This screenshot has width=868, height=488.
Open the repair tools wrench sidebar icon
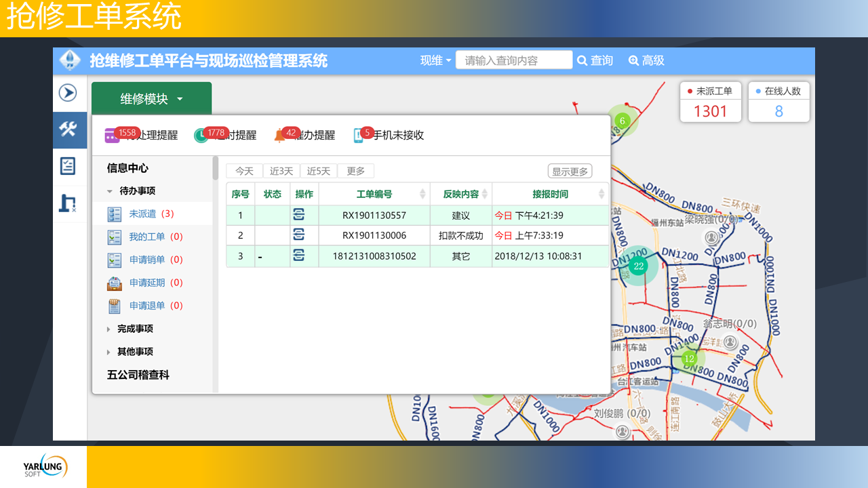pyautogui.click(x=68, y=129)
